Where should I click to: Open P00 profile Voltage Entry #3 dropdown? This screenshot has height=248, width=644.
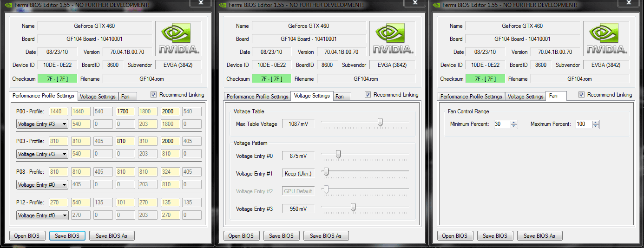pos(42,124)
